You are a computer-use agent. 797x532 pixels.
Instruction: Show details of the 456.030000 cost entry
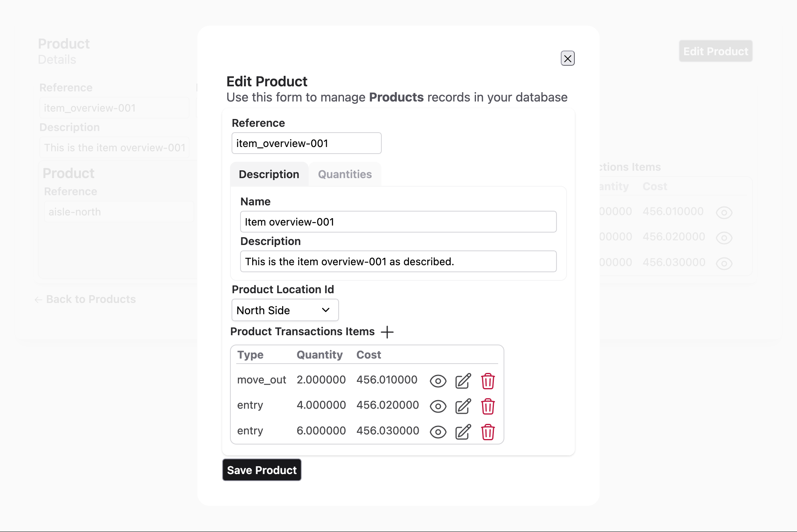coord(437,432)
